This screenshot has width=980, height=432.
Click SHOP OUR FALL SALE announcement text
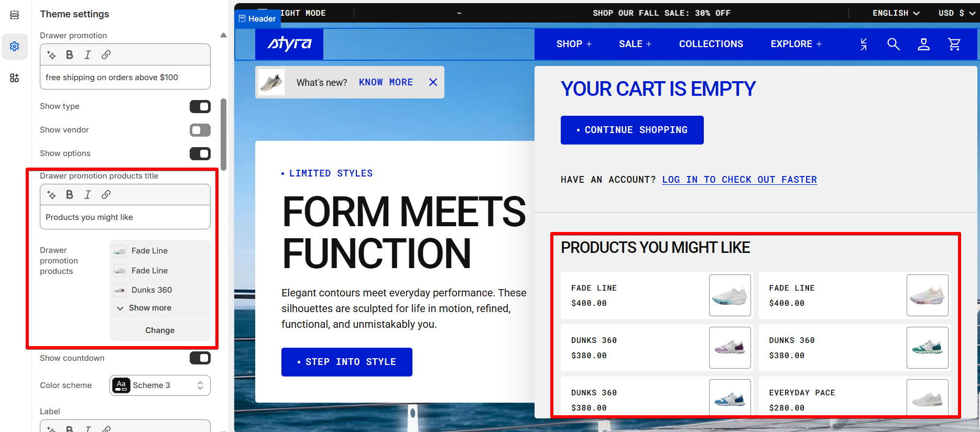[x=661, y=13]
